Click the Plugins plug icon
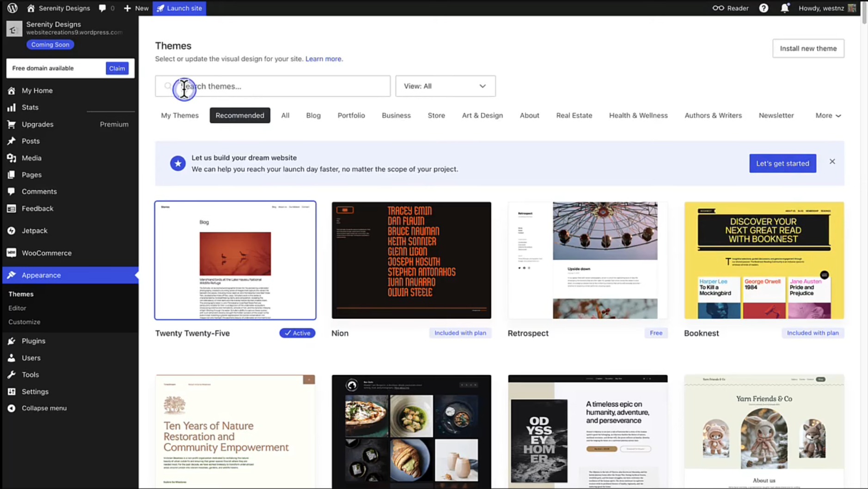Screen dimensions: 868x489 (x=12, y=341)
